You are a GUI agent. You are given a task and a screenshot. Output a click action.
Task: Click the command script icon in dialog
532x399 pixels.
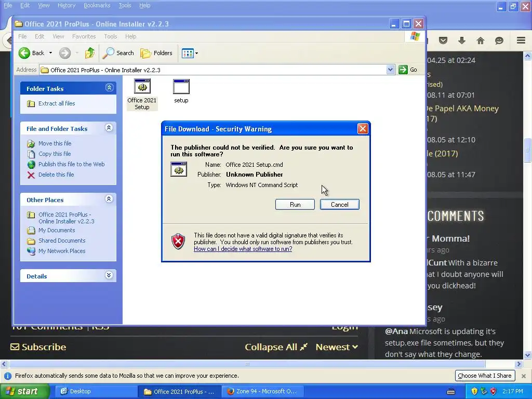[179, 169]
